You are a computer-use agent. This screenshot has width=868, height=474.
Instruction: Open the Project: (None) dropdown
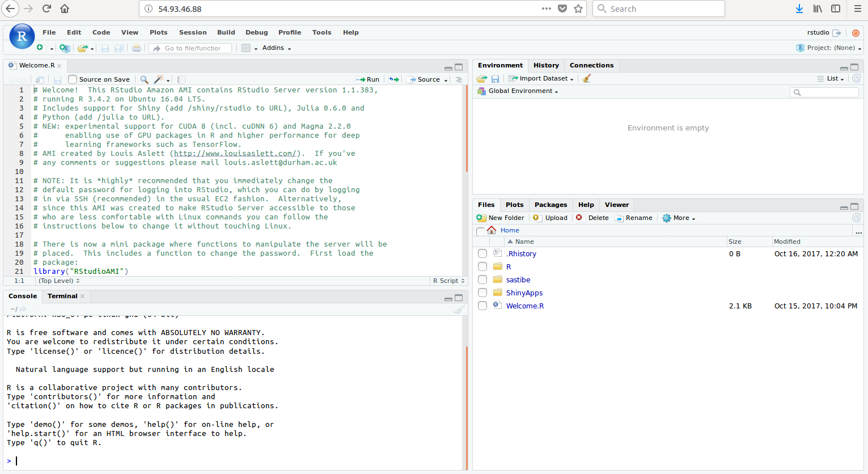tap(829, 48)
